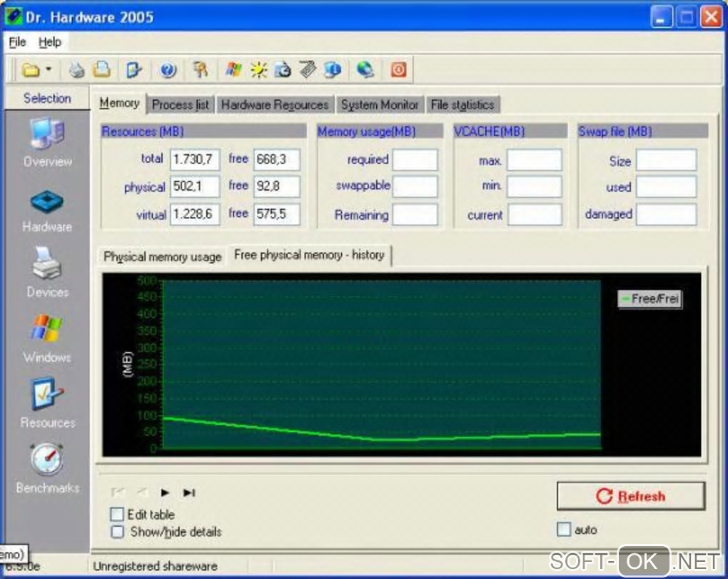The width and height of the screenshot is (728, 579).
Task: Click the free physical 92,8 field
Action: point(277,186)
